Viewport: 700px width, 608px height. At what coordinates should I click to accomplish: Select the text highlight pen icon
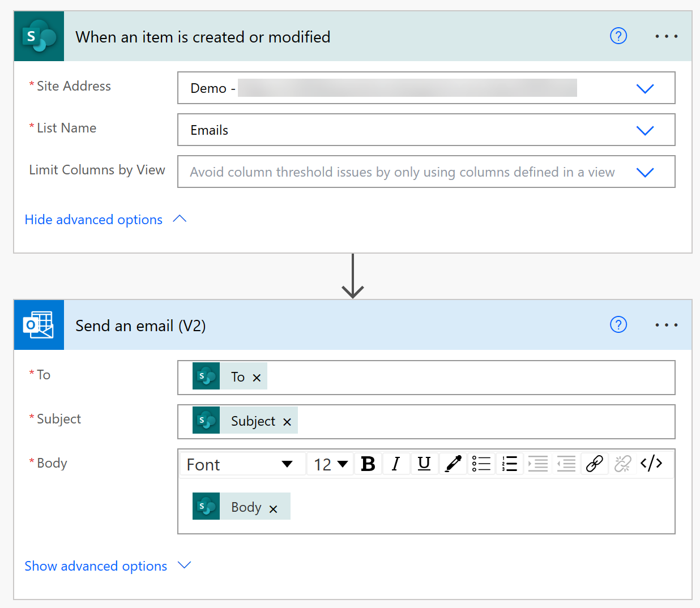[453, 464]
